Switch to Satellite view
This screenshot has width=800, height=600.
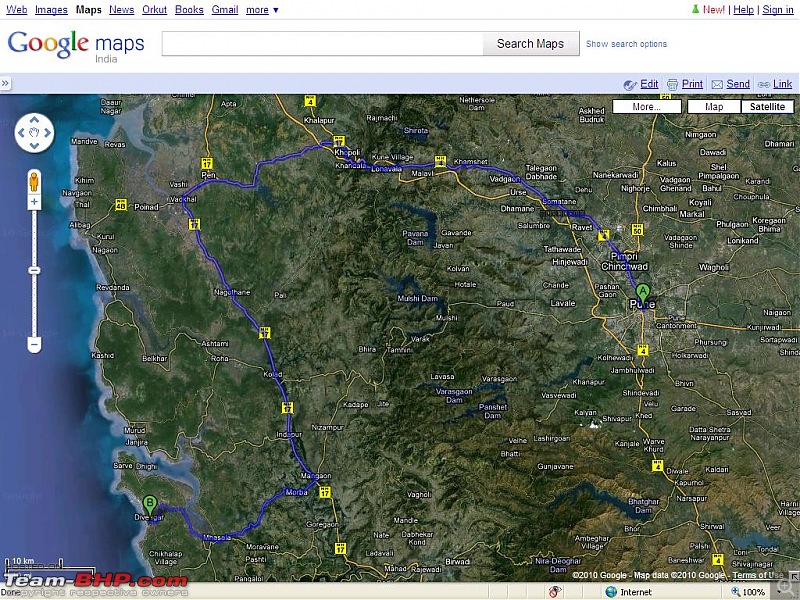coord(767,107)
